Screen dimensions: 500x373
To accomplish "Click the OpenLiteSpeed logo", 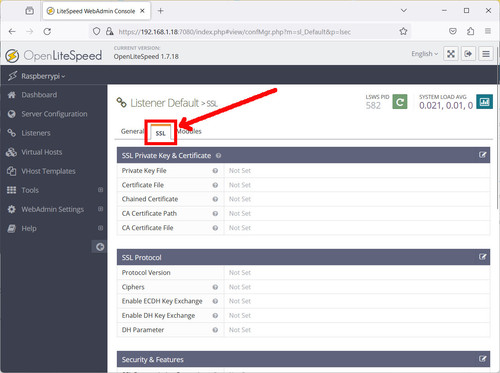I will tap(54, 56).
